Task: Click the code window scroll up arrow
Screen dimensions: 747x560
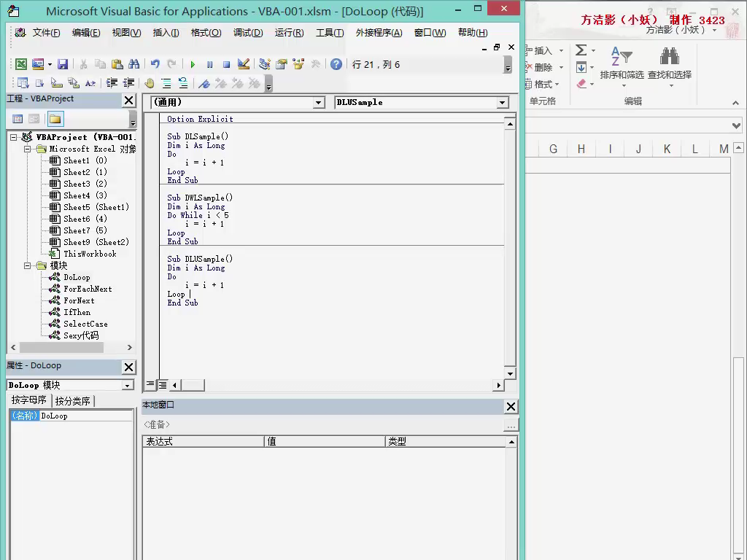Action: 510,124
